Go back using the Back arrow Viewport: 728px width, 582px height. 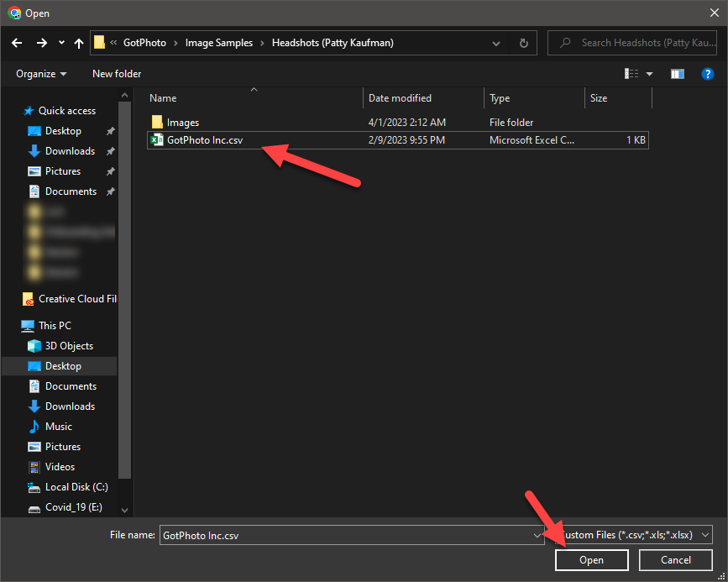(x=17, y=43)
